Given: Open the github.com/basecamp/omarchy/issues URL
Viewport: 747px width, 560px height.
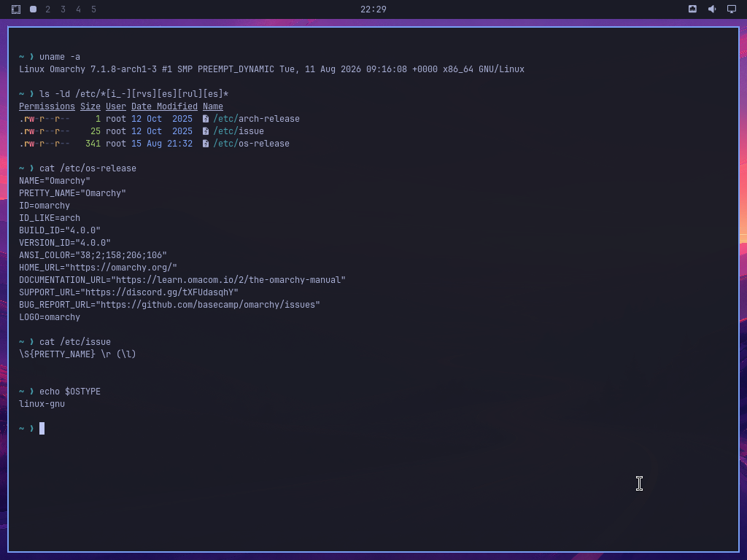Looking at the screenshot, I should pyautogui.click(x=208, y=304).
